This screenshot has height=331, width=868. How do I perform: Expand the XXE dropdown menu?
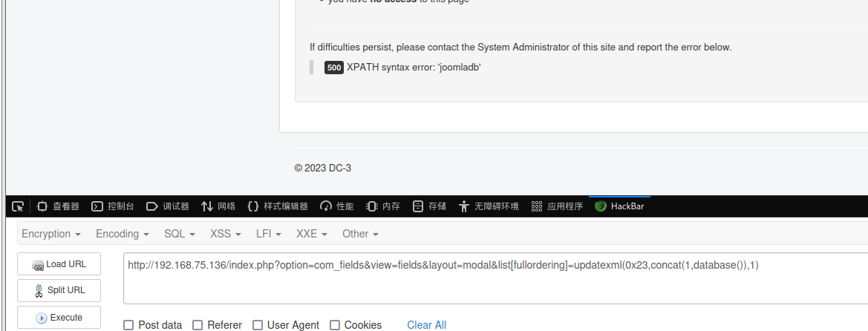click(x=312, y=234)
